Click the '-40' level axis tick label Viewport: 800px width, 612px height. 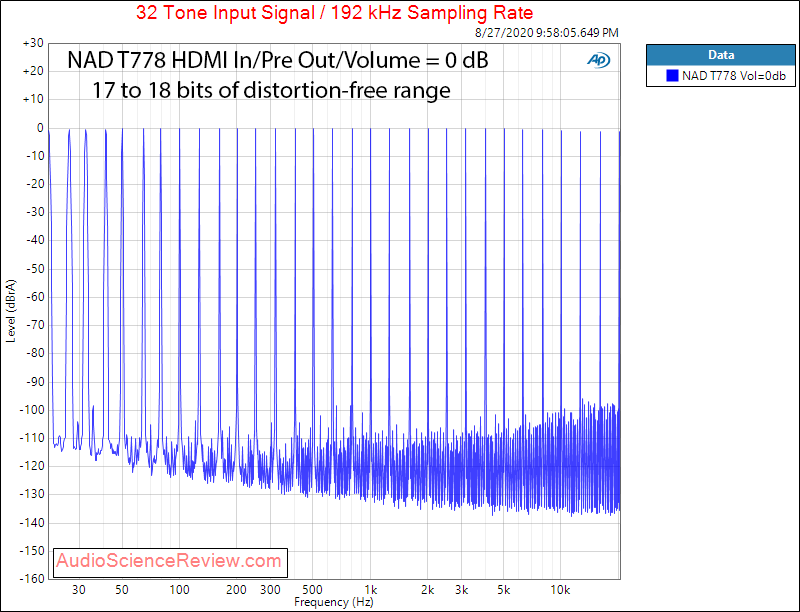click(35, 240)
